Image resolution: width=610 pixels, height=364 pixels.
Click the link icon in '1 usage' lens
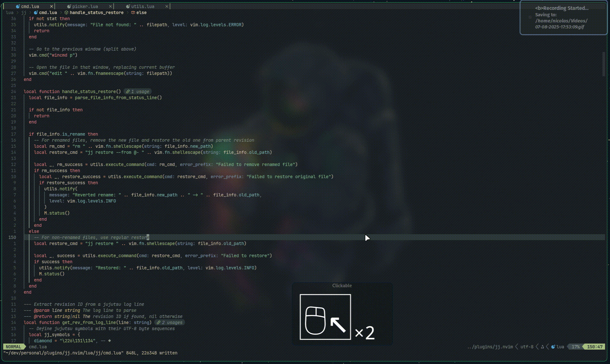(128, 91)
